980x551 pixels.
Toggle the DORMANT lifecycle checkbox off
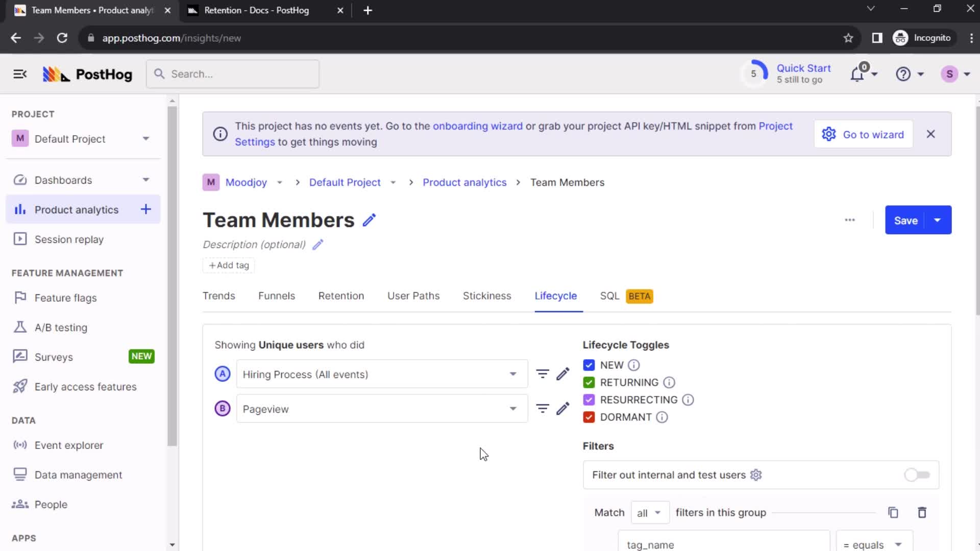point(589,417)
